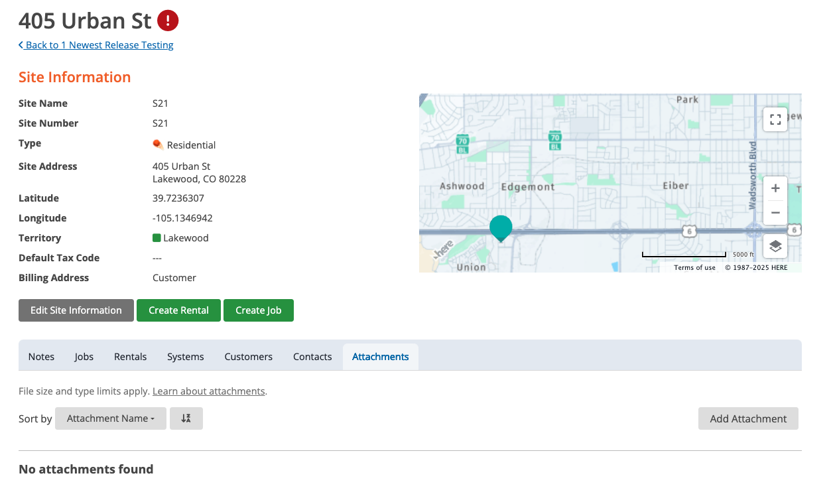The width and height of the screenshot is (831, 504).
Task: Click the Add Attachment button
Action: [x=748, y=418]
